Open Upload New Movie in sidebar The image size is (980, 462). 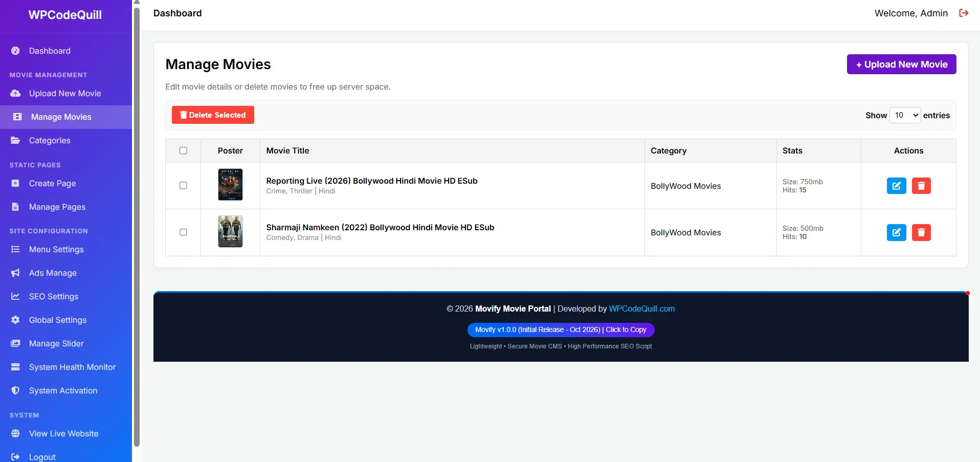point(66,93)
